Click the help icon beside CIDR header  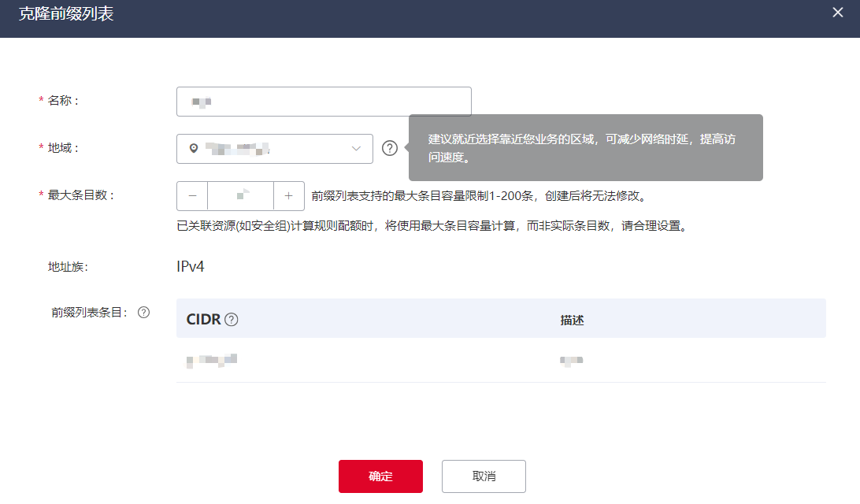point(232,320)
